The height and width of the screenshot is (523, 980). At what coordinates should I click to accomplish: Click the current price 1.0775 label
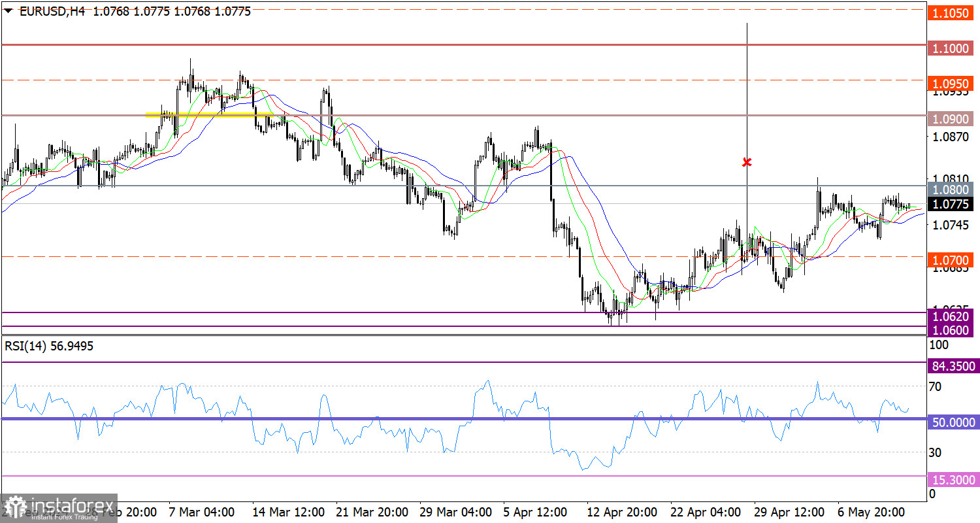click(x=951, y=204)
